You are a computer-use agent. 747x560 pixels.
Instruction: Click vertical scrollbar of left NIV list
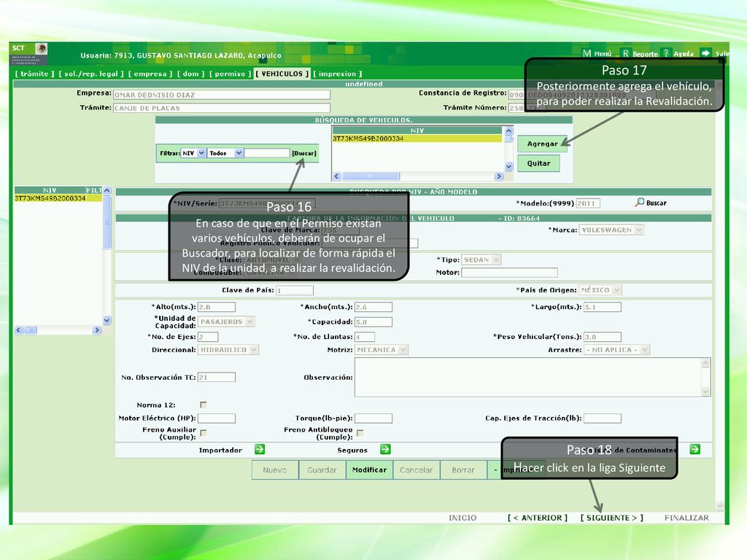(x=107, y=254)
